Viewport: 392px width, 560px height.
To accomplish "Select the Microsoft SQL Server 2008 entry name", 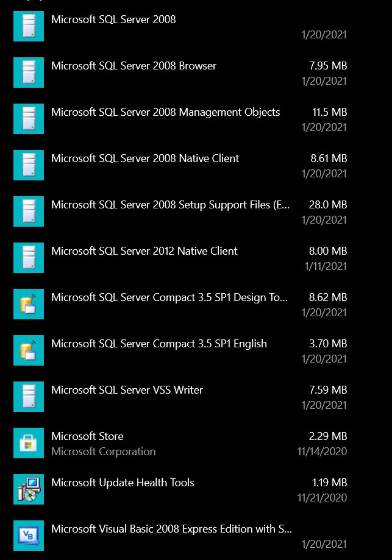I will click(x=113, y=19).
